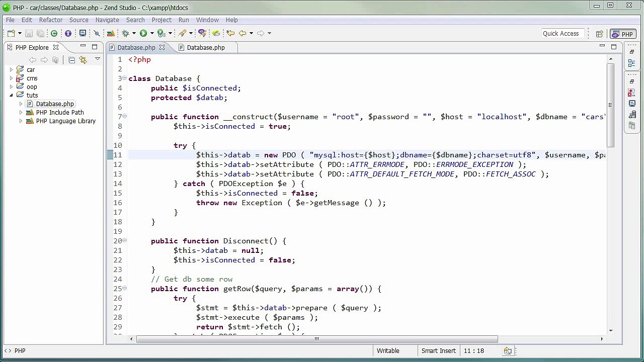Minimize the PHP Explorer panel
644x362 pixels.
[83, 47]
